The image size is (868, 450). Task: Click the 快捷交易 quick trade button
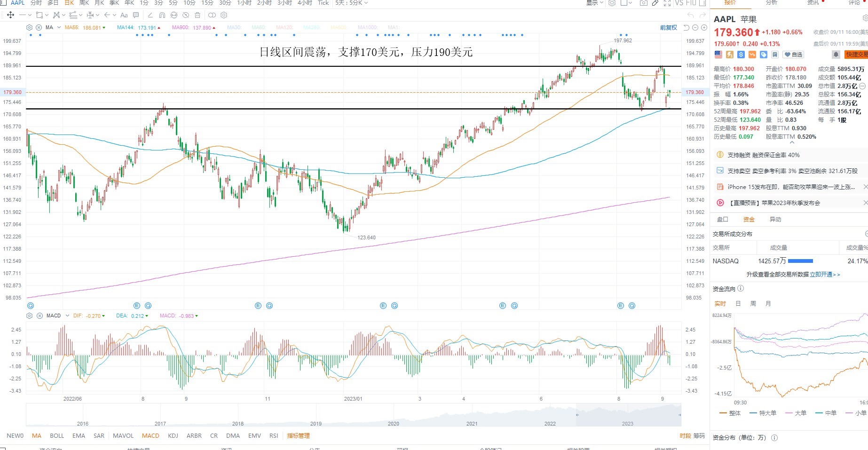tap(856, 55)
